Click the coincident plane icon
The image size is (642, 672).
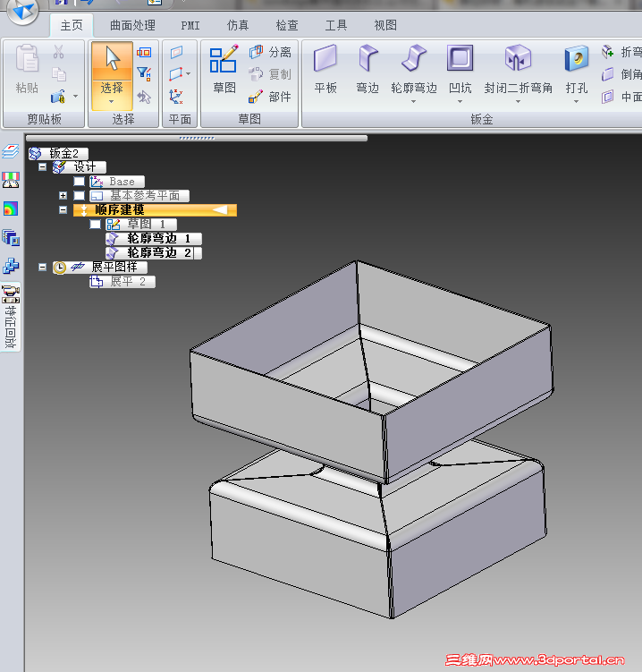(x=176, y=52)
